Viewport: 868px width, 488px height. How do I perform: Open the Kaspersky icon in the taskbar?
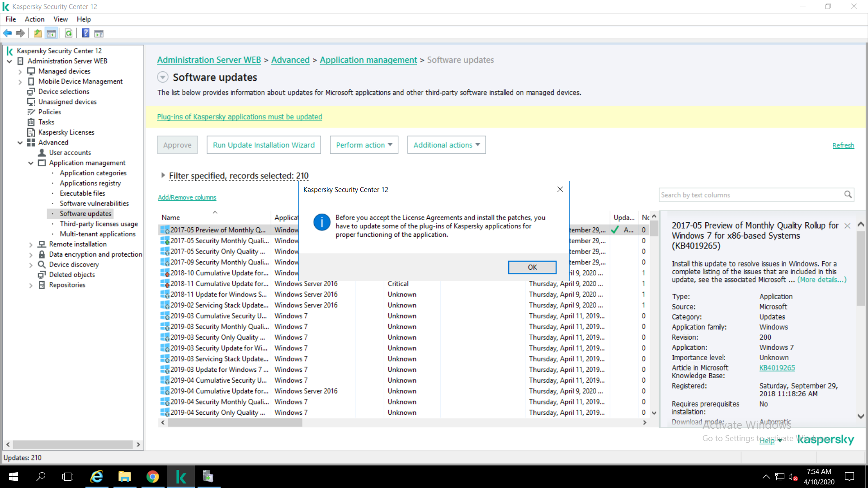pos(181,477)
